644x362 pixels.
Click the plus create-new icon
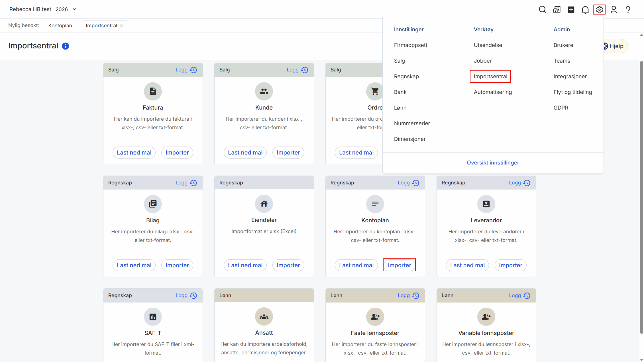[571, 10]
